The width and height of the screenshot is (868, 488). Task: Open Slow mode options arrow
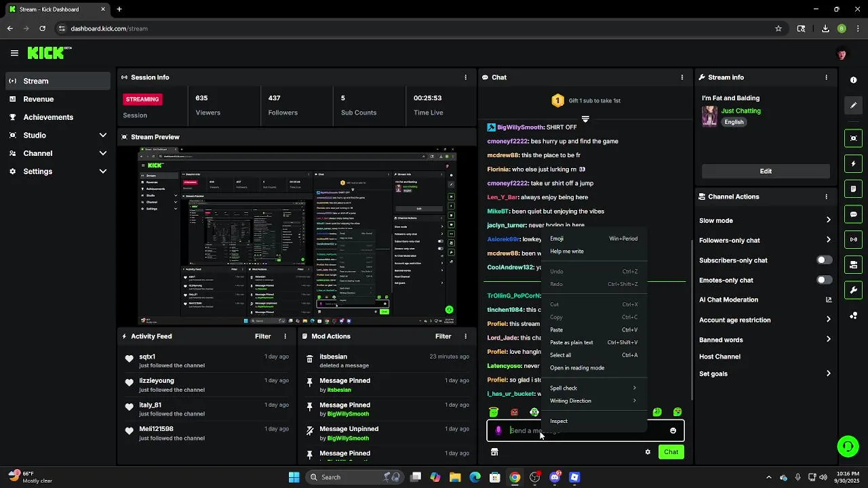(828, 220)
